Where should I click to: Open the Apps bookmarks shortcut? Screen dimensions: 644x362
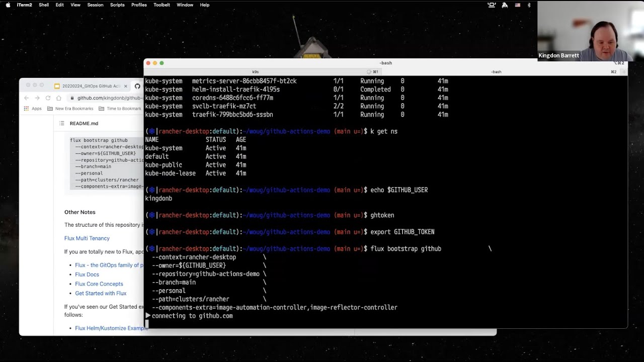[x=33, y=109]
